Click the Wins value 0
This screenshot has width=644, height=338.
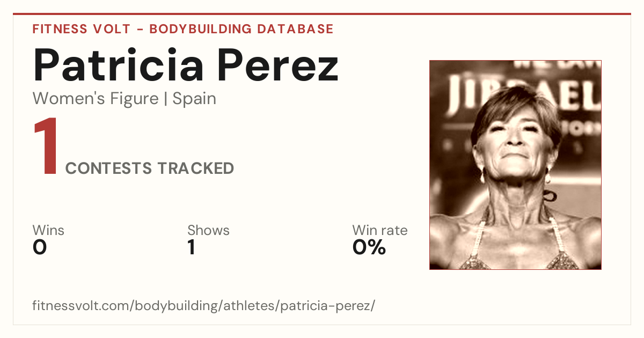tap(40, 247)
